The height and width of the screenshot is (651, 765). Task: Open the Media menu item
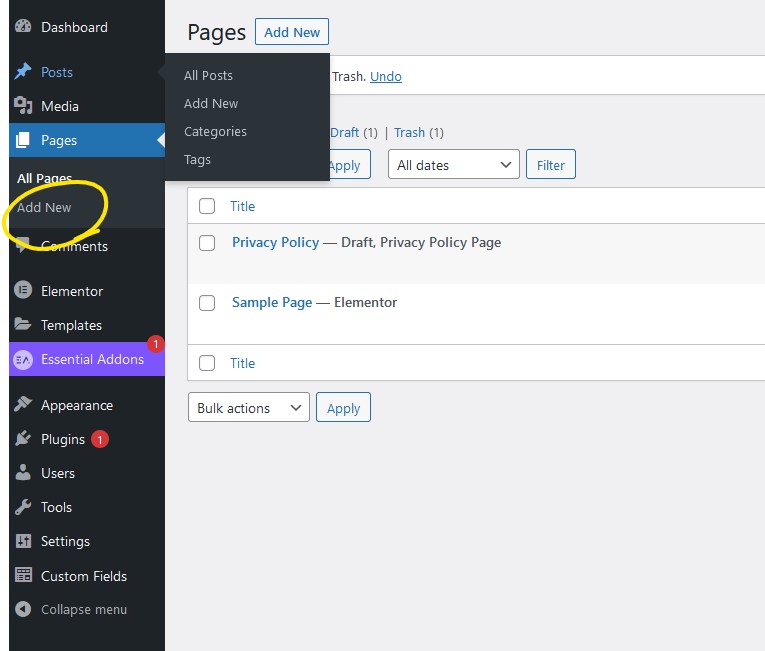coord(60,106)
